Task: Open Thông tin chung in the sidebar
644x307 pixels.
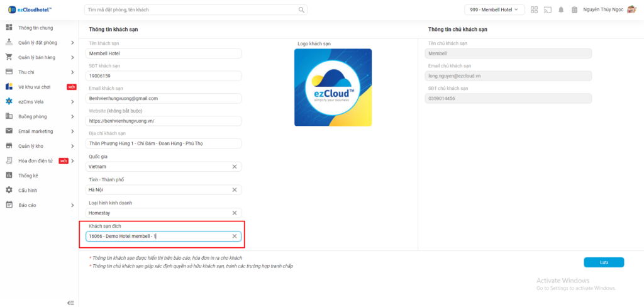Action: [x=35, y=28]
